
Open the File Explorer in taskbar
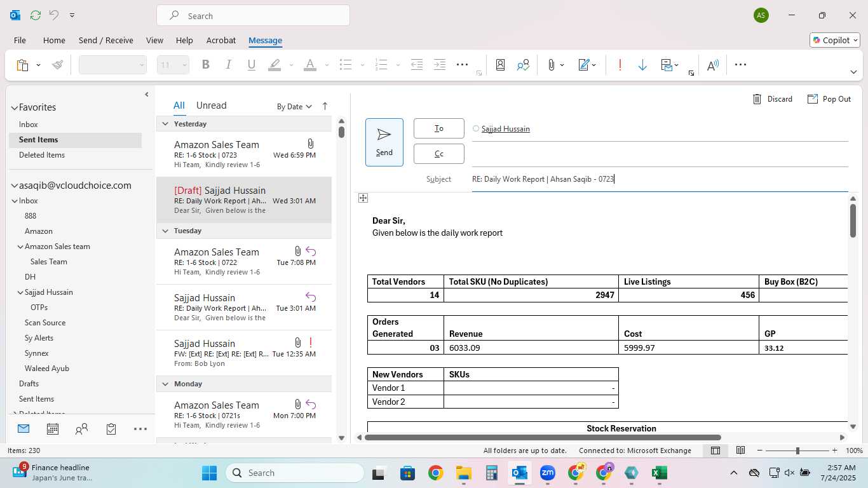tap(464, 473)
